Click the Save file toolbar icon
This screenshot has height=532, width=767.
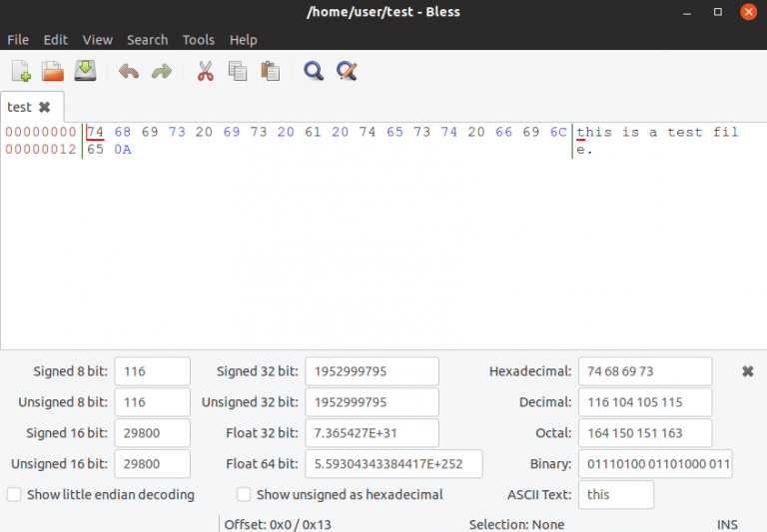pyautogui.click(x=85, y=71)
